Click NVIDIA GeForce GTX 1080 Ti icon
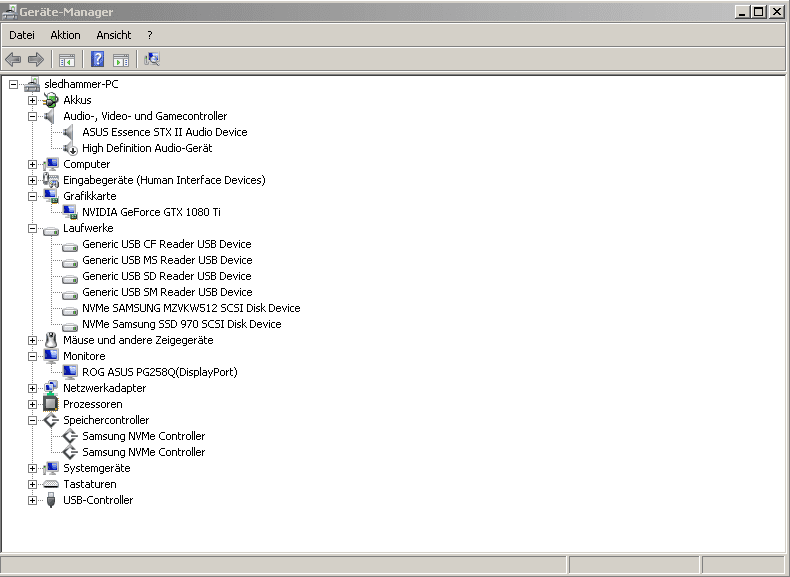 point(70,212)
